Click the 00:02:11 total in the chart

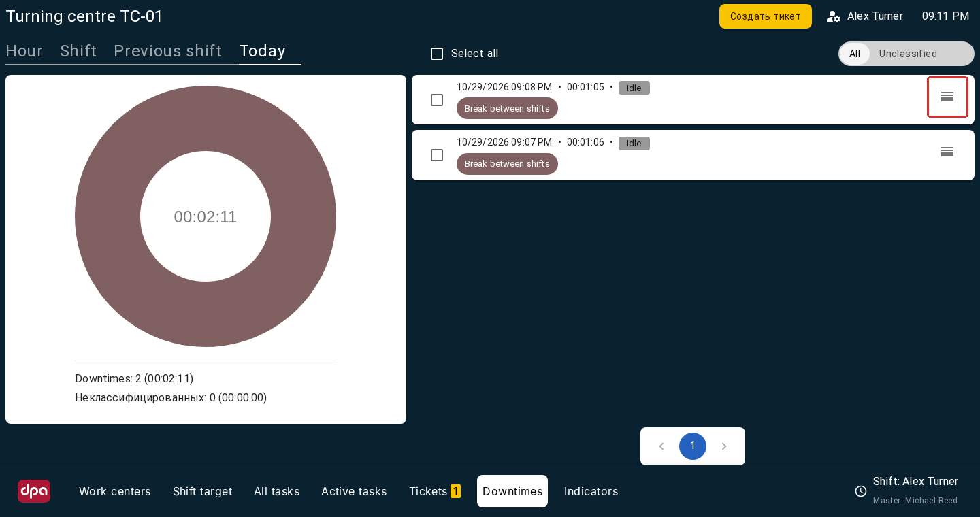[206, 217]
